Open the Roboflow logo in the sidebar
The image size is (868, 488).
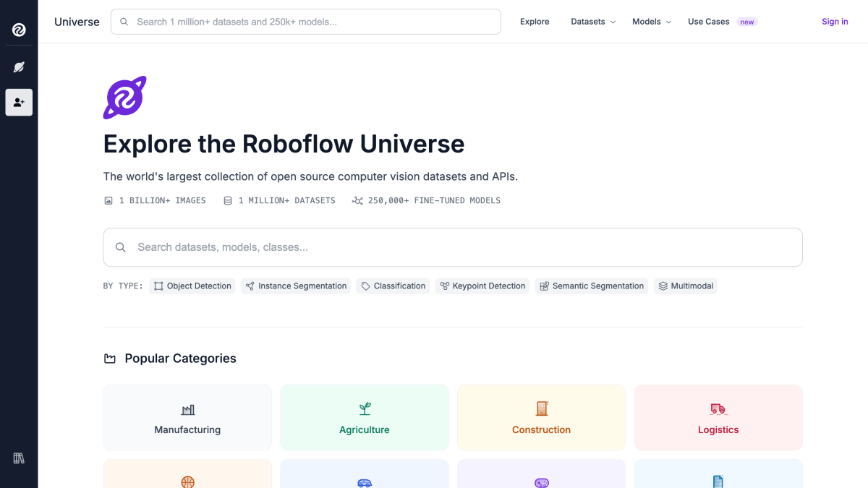pos(19,30)
